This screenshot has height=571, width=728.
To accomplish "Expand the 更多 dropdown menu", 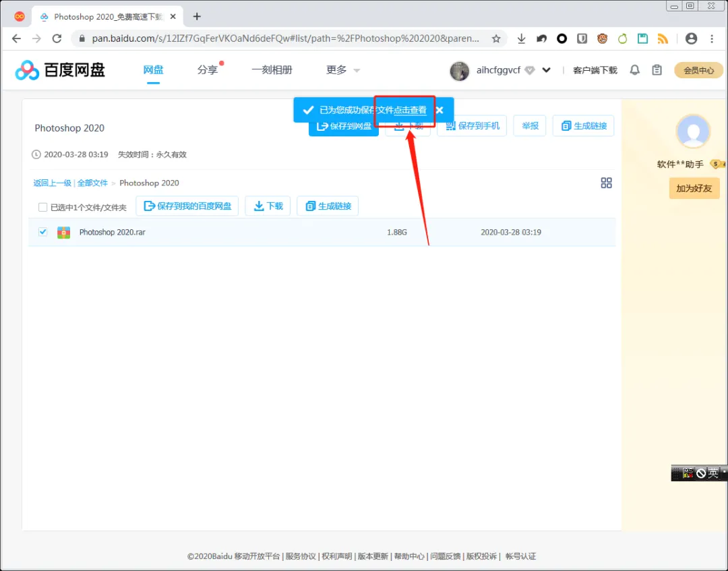I will (343, 70).
